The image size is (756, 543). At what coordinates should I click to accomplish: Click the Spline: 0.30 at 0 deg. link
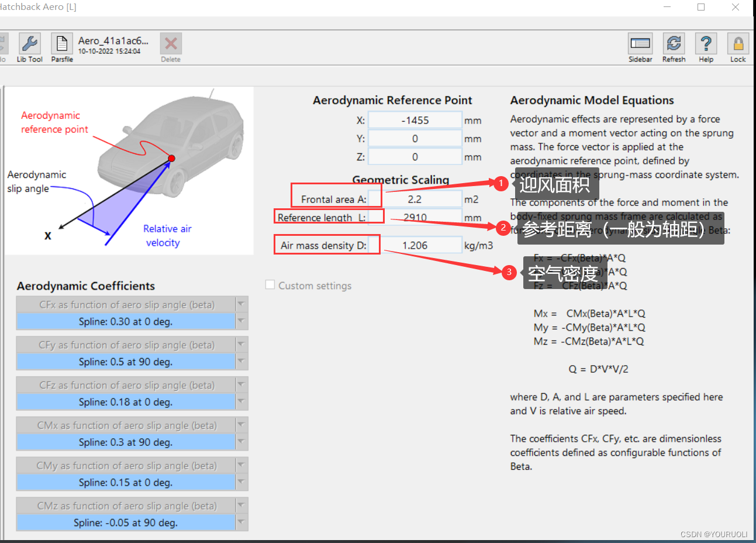(126, 321)
